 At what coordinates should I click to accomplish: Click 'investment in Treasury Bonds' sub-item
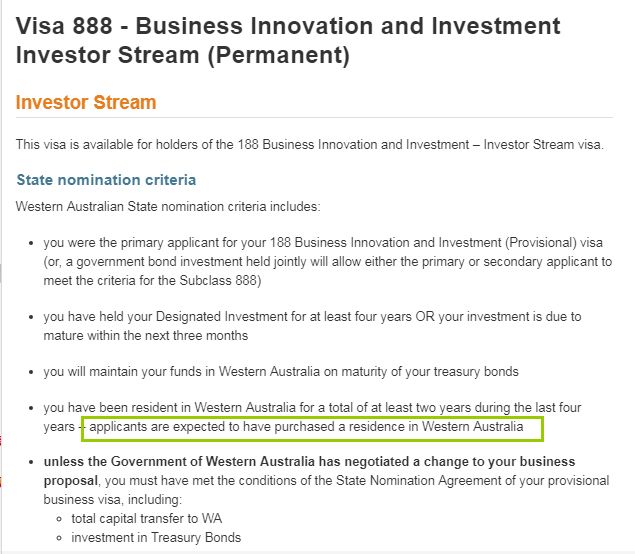pos(156,538)
